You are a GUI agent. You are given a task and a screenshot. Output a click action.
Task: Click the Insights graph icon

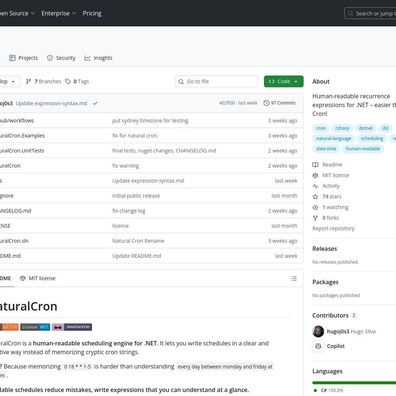87,58
